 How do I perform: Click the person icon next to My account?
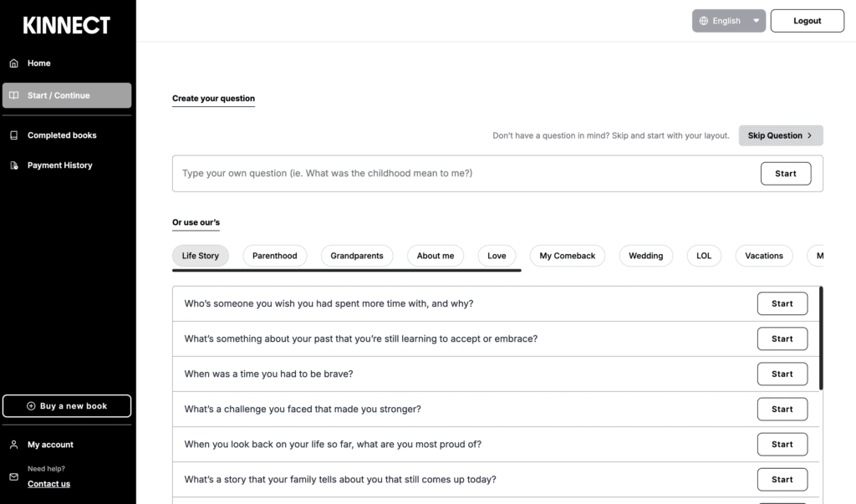coord(13,444)
